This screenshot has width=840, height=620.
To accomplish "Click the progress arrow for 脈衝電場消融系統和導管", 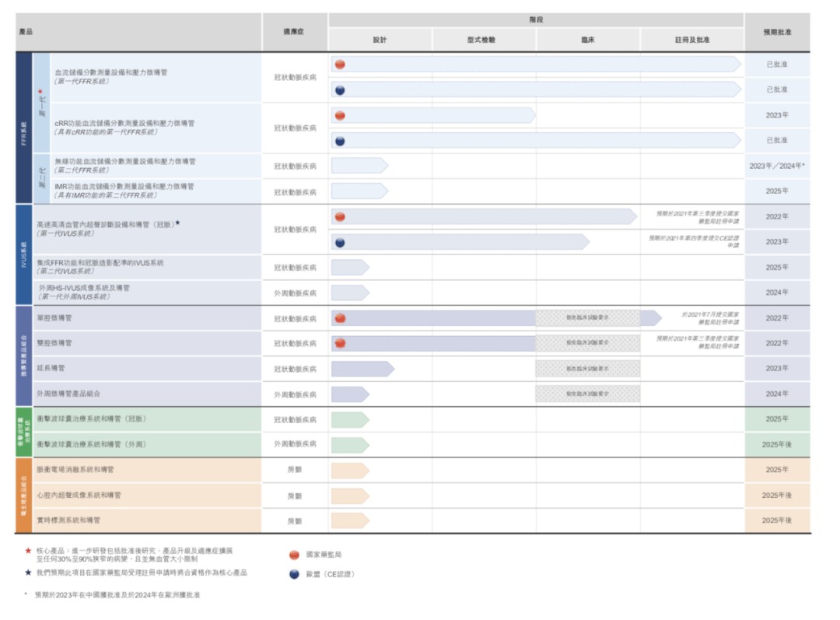I will (x=349, y=470).
